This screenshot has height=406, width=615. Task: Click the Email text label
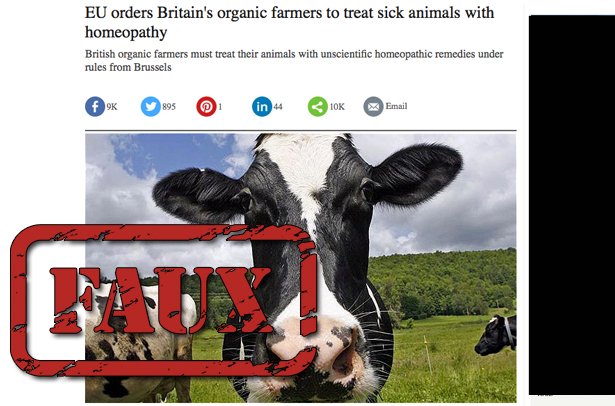tap(397, 106)
